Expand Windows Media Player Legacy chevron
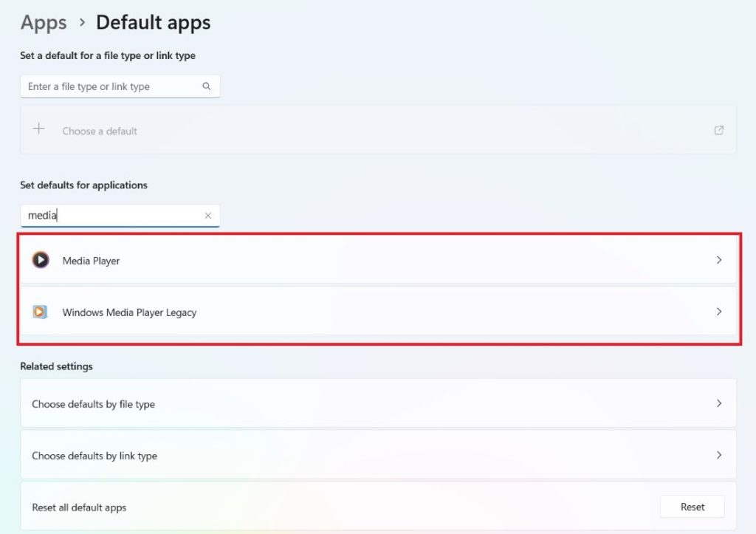The width and height of the screenshot is (756, 534). (x=719, y=312)
